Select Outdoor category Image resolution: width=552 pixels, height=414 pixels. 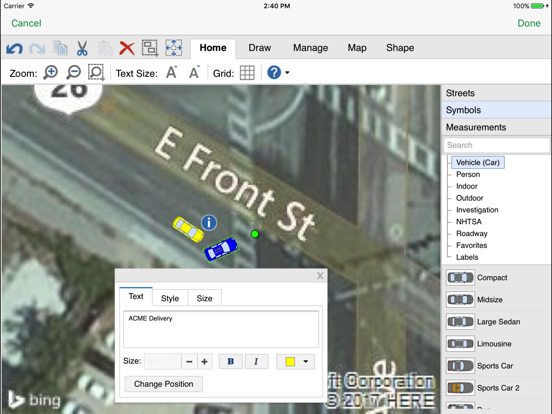pyautogui.click(x=470, y=198)
